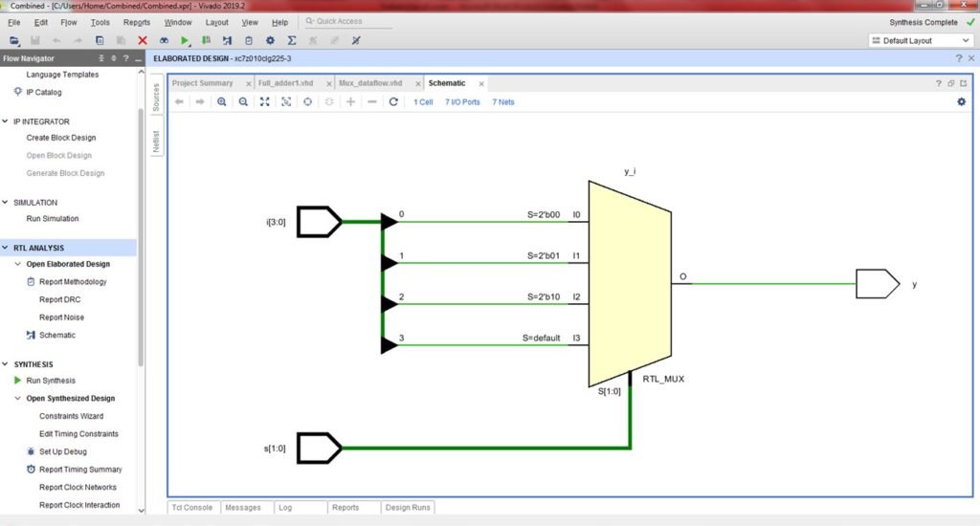Collapse the SIMULATION section
The image size is (980, 526).
point(5,203)
